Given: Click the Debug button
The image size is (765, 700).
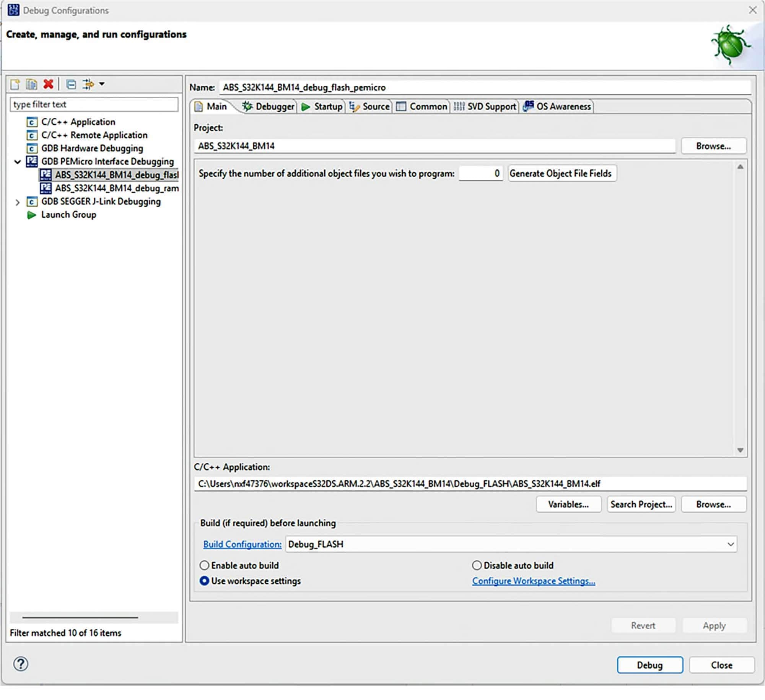Looking at the screenshot, I should 649,665.
